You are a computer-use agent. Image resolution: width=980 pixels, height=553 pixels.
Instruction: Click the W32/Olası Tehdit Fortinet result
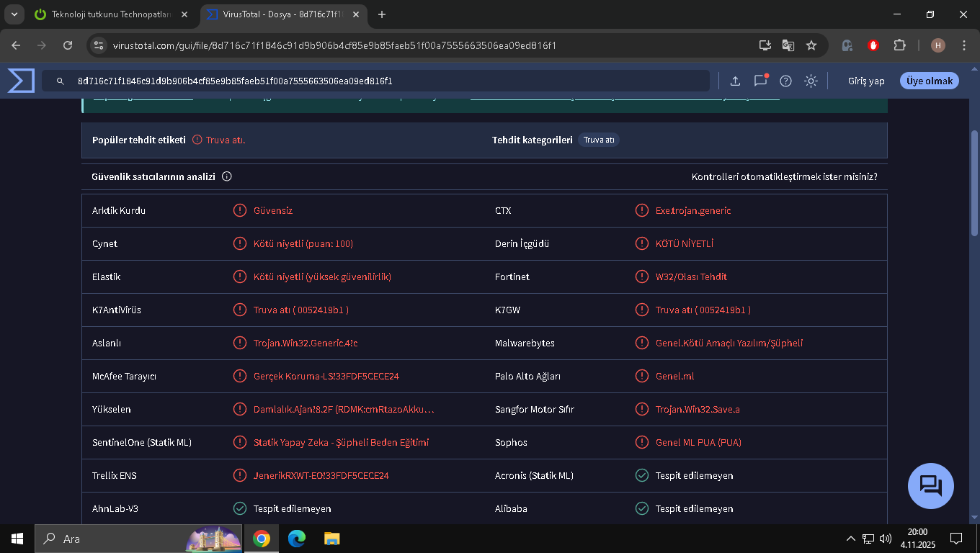tap(691, 276)
